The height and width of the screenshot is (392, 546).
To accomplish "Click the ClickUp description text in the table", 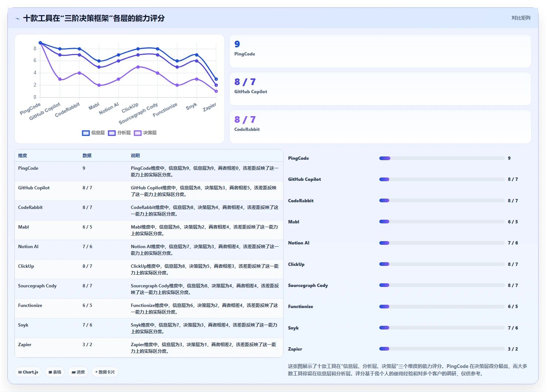I will [x=205, y=270].
